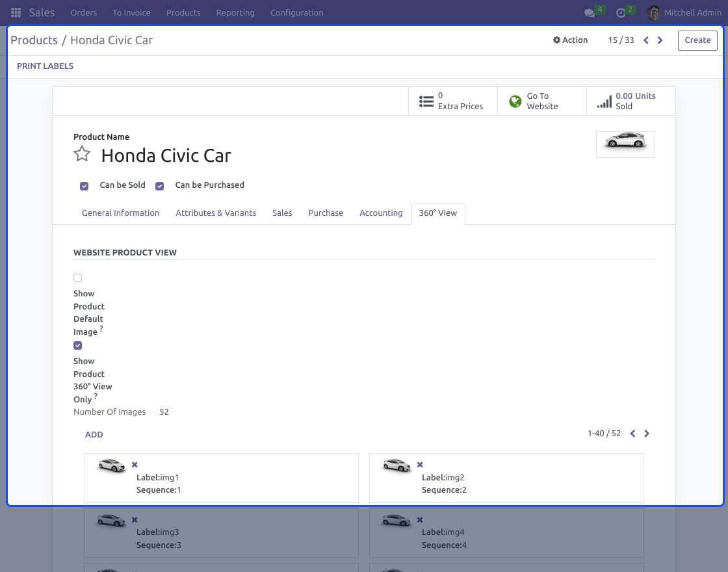This screenshot has height=572, width=728.
Task: Remove img2 image with its X icon
Action: point(420,465)
